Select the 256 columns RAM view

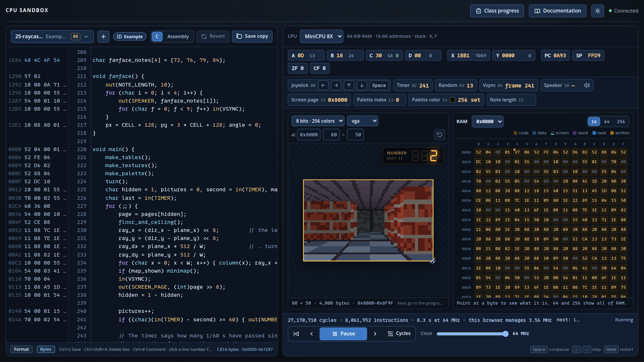click(621, 122)
